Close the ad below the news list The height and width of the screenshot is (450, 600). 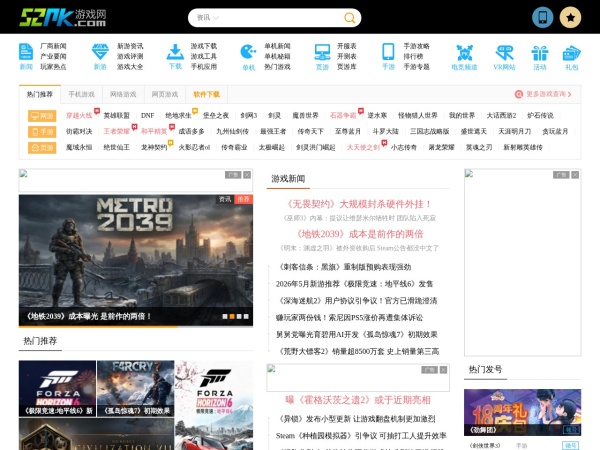click(443, 370)
